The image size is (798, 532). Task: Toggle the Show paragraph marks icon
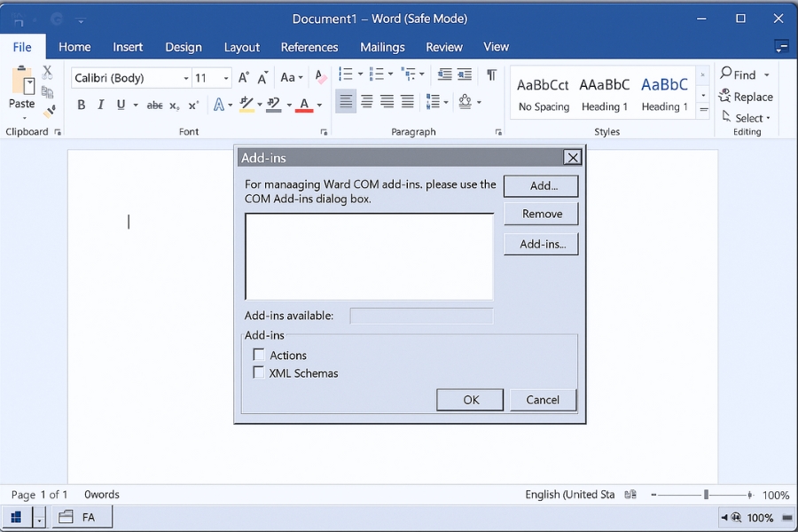click(491, 75)
